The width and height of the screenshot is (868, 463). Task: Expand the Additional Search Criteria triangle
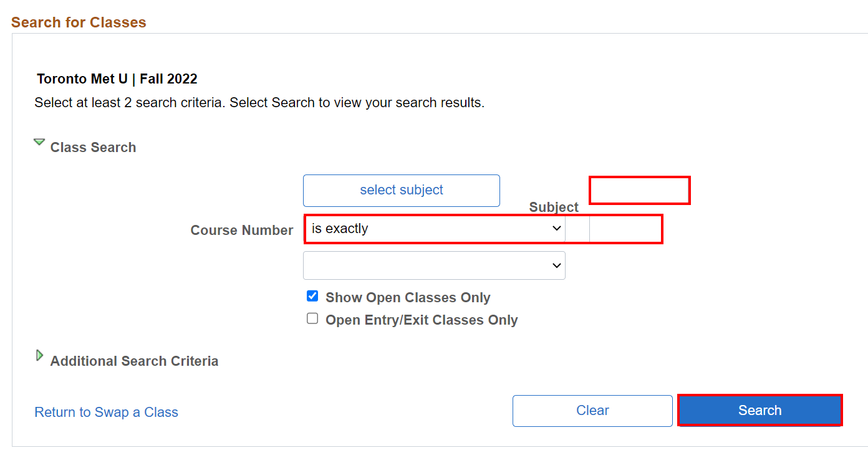click(40, 356)
